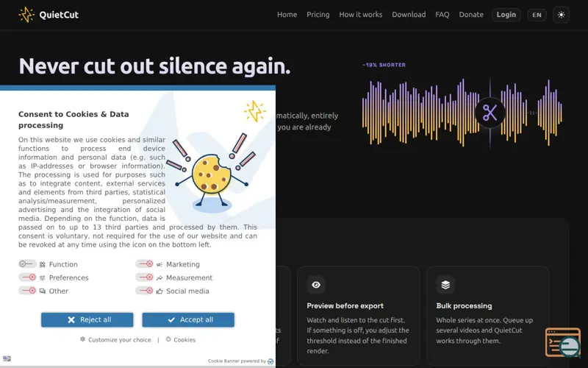Click the Marketing category label
The width and height of the screenshot is (588, 368).
(183, 264)
